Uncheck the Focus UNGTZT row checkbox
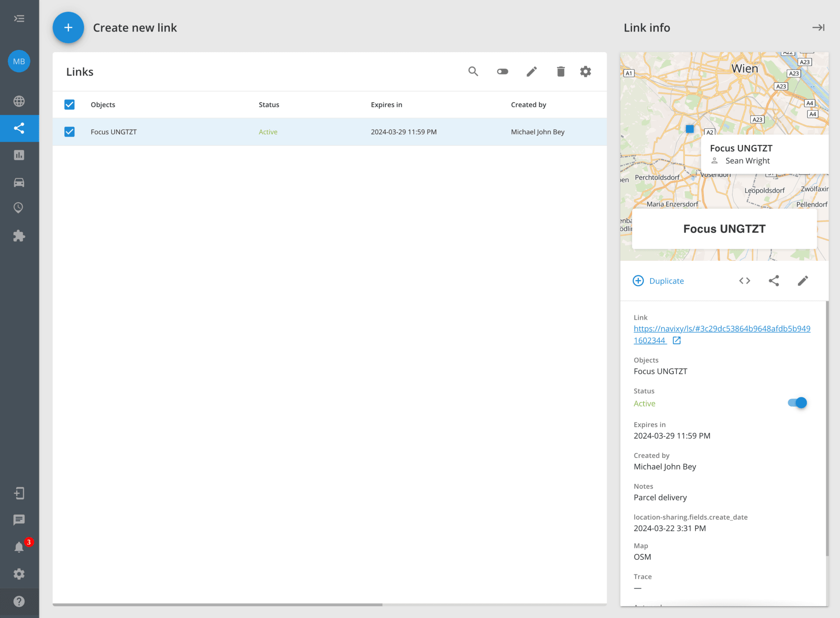Viewport: 840px width, 618px height. click(69, 132)
